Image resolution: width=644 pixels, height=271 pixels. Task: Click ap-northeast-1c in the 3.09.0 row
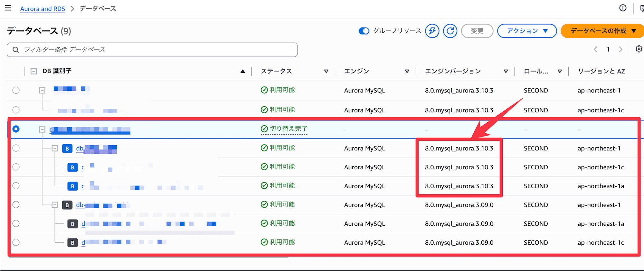coord(601,243)
